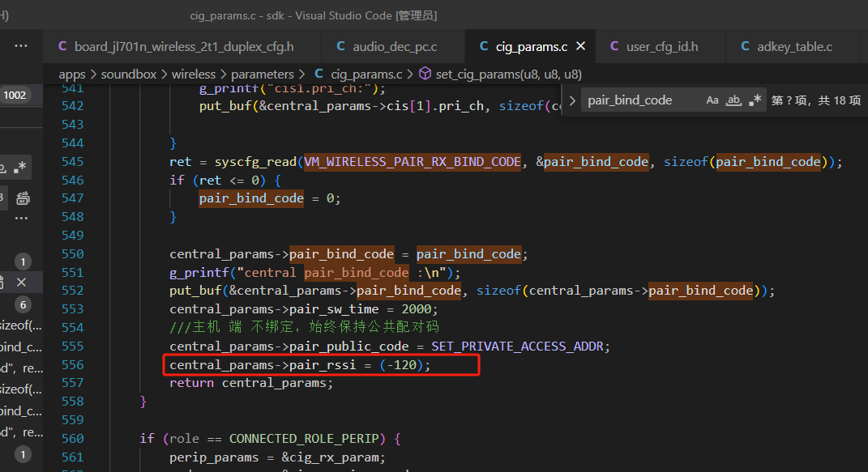868x472 pixels.
Task: Open set_cig_params symbol breadcrumb
Action: pos(508,74)
